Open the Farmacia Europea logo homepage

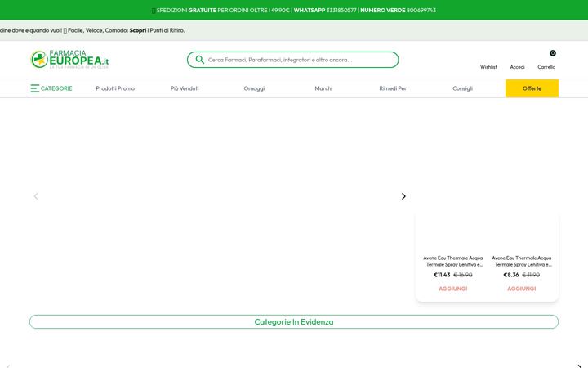69,60
